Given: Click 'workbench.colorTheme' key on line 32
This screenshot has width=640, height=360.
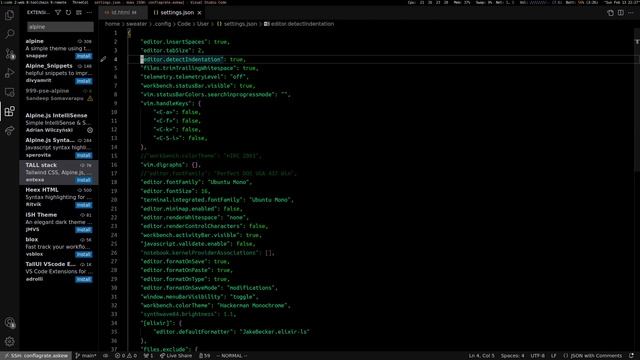Looking at the screenshot, I should point(176,306).
